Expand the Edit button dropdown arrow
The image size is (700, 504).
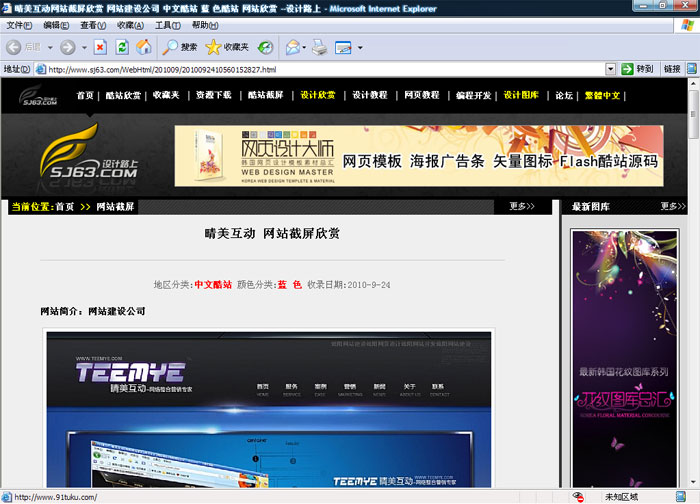pyautogui.click(x=360, y=47)
